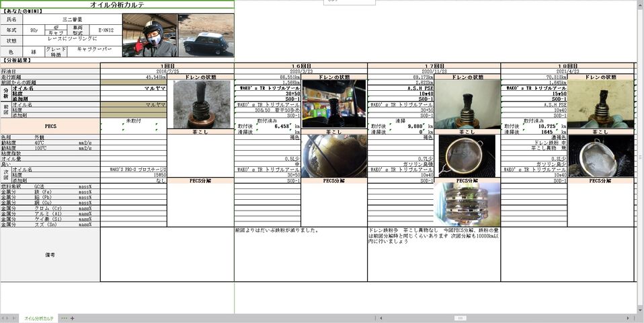Viewport: 644px width, 323px height.
Task: Select the 前回からの距離 row label
Action: tap(50, 82)
